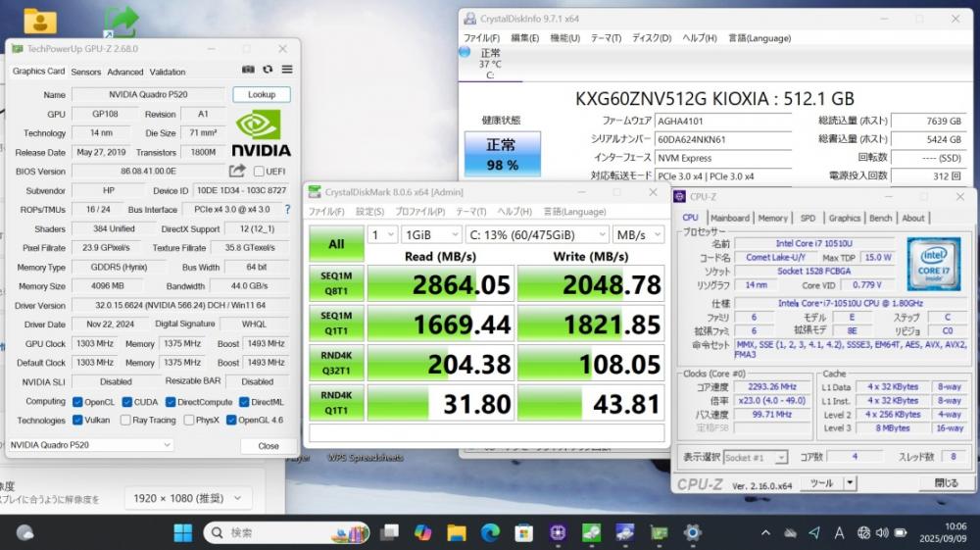Image resolution: width=980 pixels, height=550 pixels.
Task: Click the empty comment field at the bottom of CrystalDiskMark
Action: tap(486, 432)
